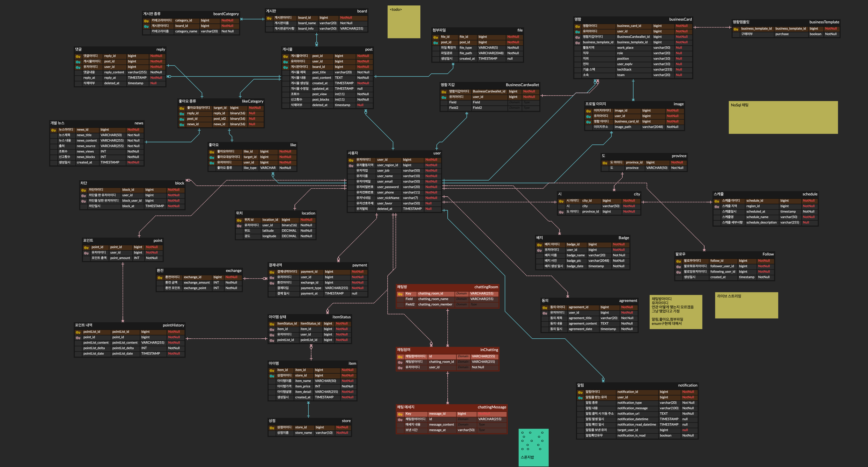Click the user_email column cell in the user table

click(x=385, y=181)
